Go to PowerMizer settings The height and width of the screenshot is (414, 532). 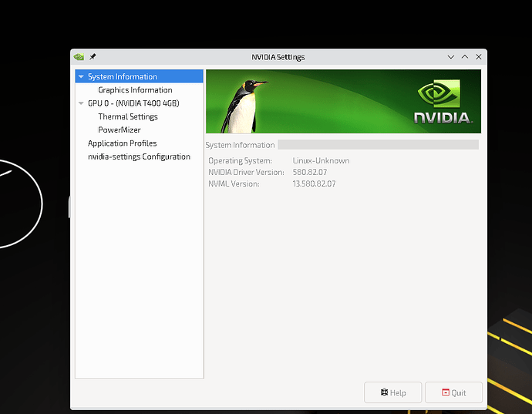pyautogui.click(x=120, y=130)
